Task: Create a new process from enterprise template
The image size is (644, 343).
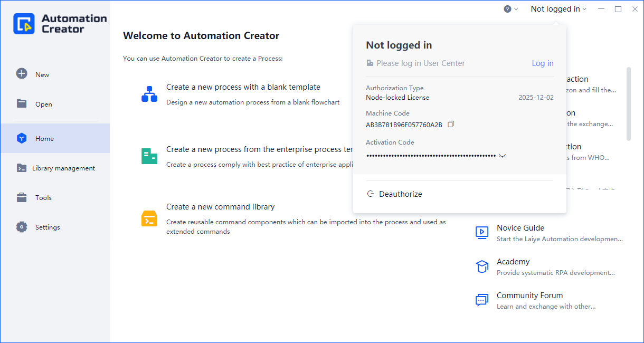Action: coord(259,149)
